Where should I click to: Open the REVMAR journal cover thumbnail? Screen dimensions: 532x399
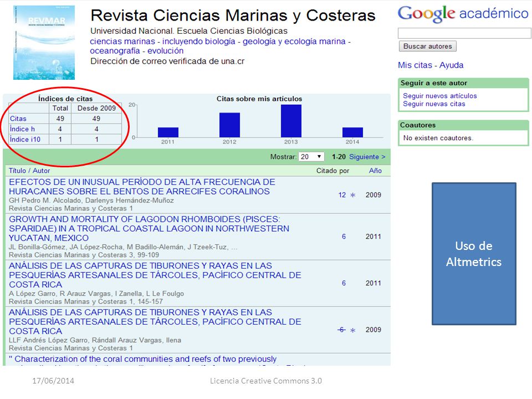coord(44,43)
